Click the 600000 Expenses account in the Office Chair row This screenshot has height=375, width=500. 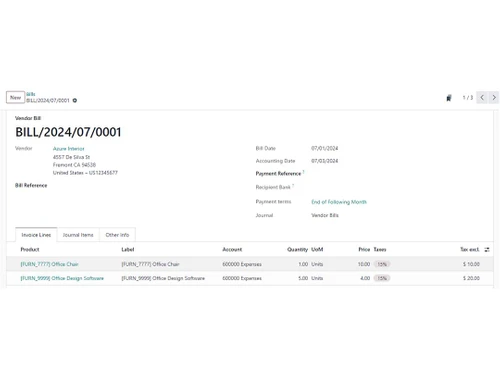tap(242, 264)
